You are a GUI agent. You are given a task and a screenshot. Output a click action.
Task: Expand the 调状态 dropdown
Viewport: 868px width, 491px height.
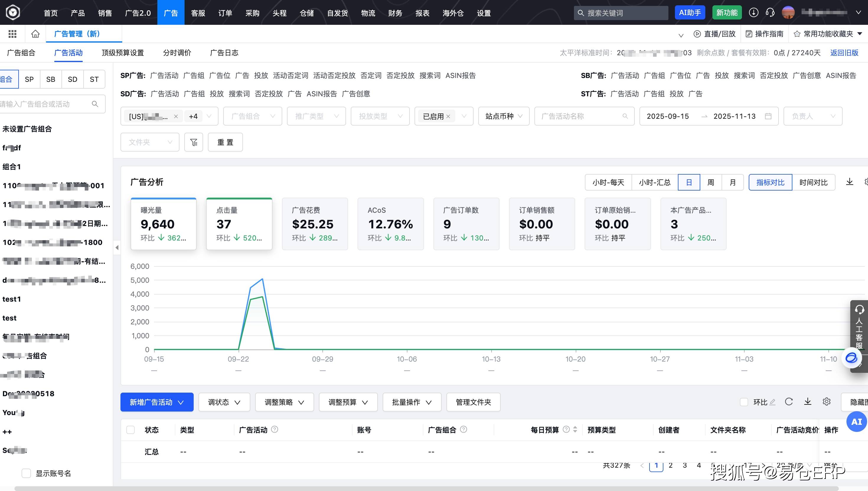[224, 402]
